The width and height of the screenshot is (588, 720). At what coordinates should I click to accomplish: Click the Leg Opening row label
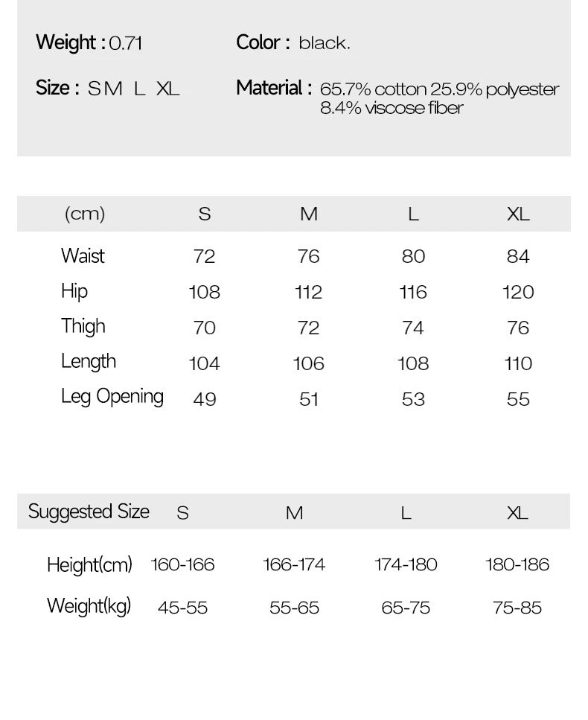pos(112,397)
